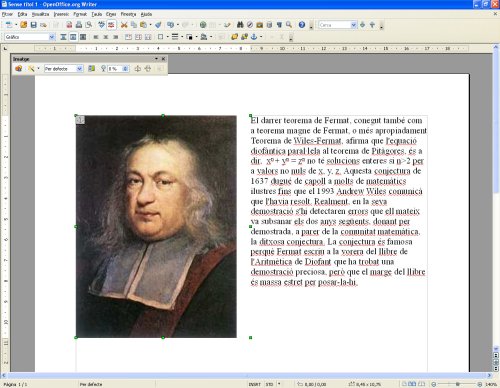
Task: Toggle INSRT insert mode in status bar
Action: coord(255,384)
